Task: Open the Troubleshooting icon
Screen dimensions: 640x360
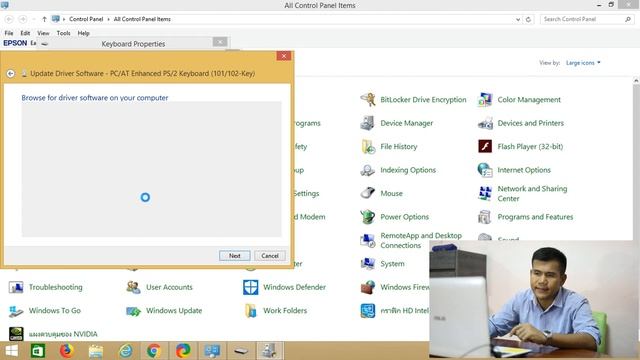Action: coord(16,287)
